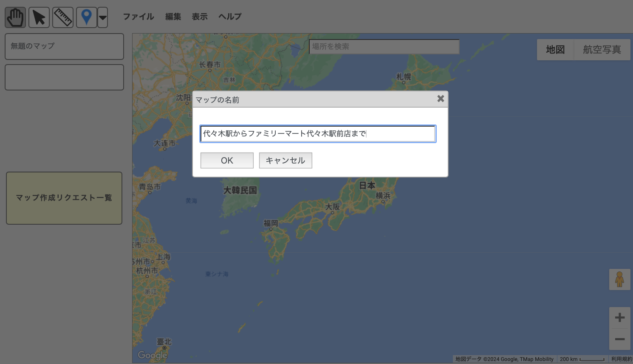Select the arrow pointer tool
The image size is (633, 364).
click(39, 17)
